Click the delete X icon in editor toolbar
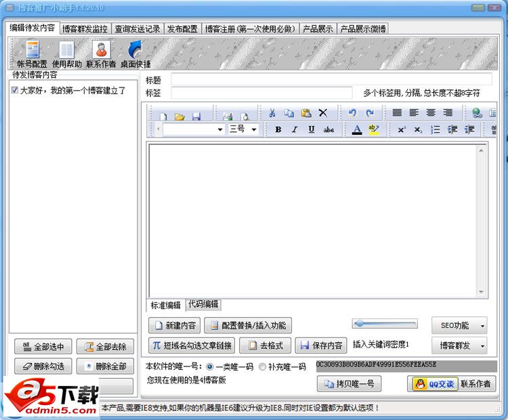This screenshot has height=420, width=508. pos(322,112)
